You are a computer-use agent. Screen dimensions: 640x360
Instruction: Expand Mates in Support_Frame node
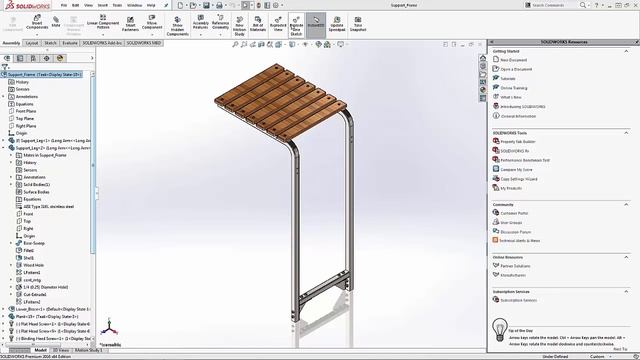(x=11, y=155)
